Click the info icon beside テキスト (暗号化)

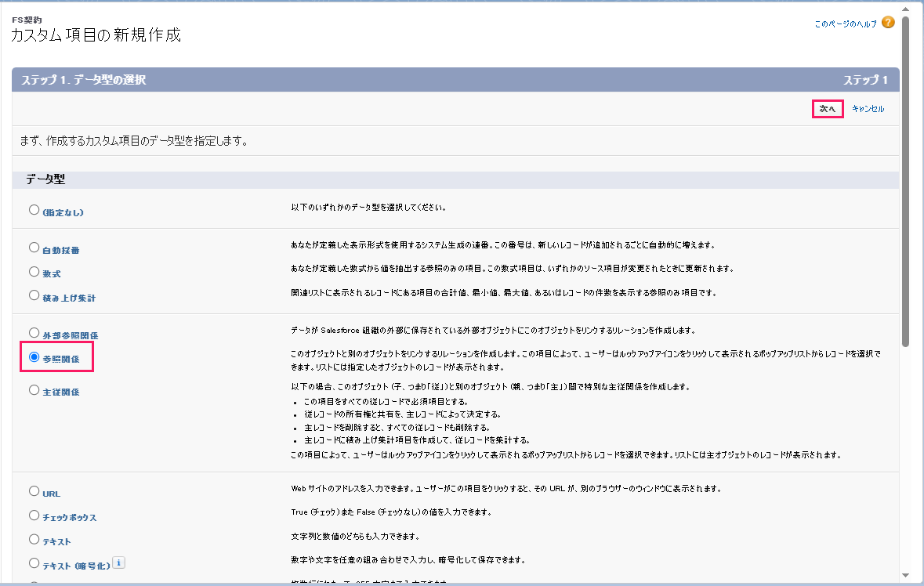click(x=118, y=562)
